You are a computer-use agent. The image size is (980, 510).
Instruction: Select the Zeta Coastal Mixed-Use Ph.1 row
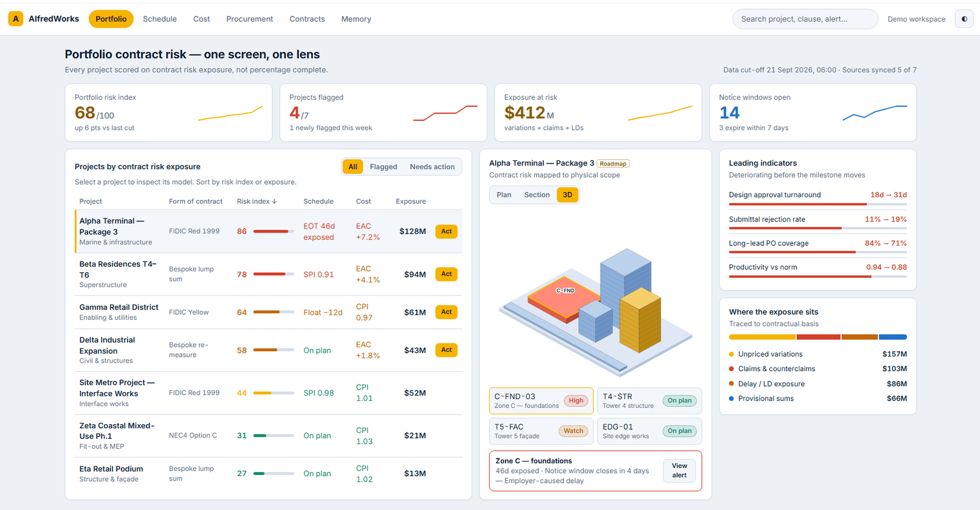pos(268,436)
